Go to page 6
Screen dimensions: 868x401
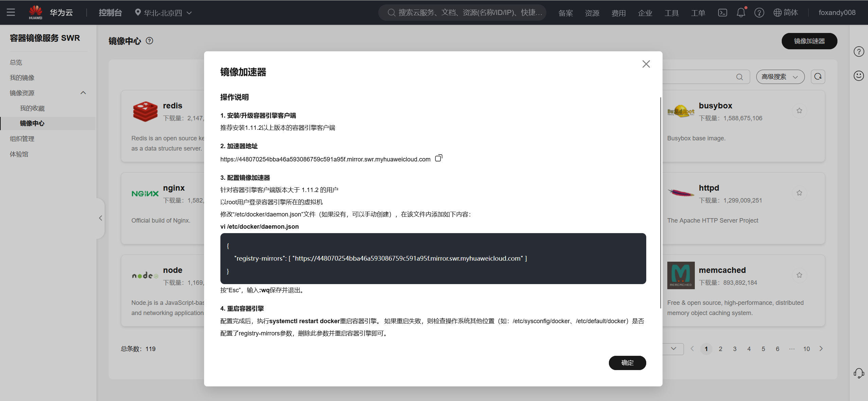point(778,349)
